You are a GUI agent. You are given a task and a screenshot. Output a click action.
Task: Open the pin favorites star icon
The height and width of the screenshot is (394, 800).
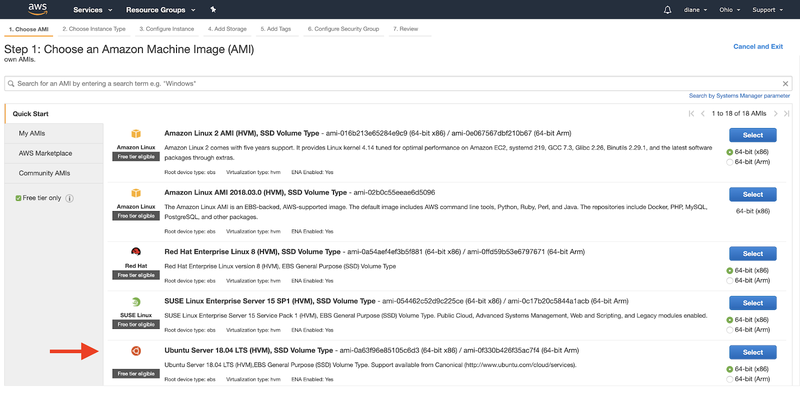coord(213,10)
